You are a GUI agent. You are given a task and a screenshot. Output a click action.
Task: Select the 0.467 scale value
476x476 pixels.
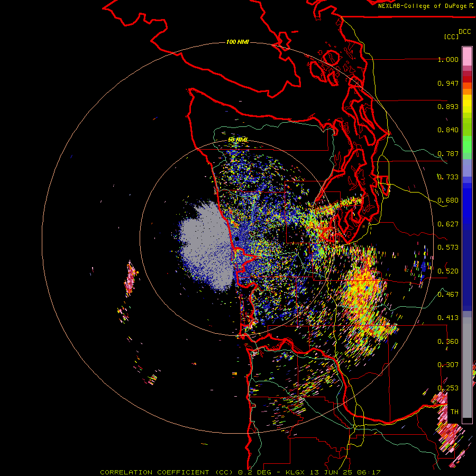(448, 294)
